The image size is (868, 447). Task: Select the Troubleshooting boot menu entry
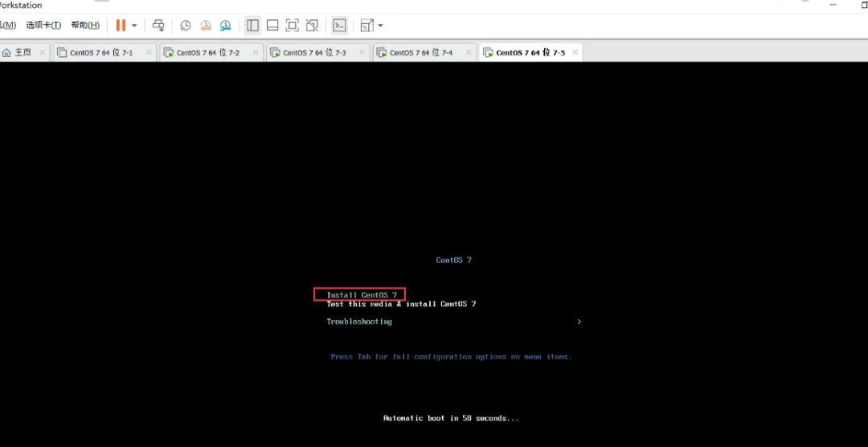pyautogui.click(x=359, y=322)
